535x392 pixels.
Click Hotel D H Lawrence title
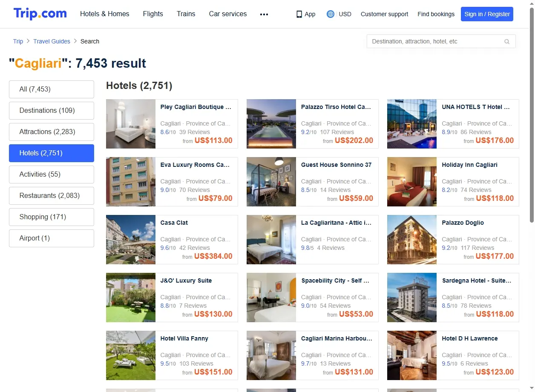(469, 338)
